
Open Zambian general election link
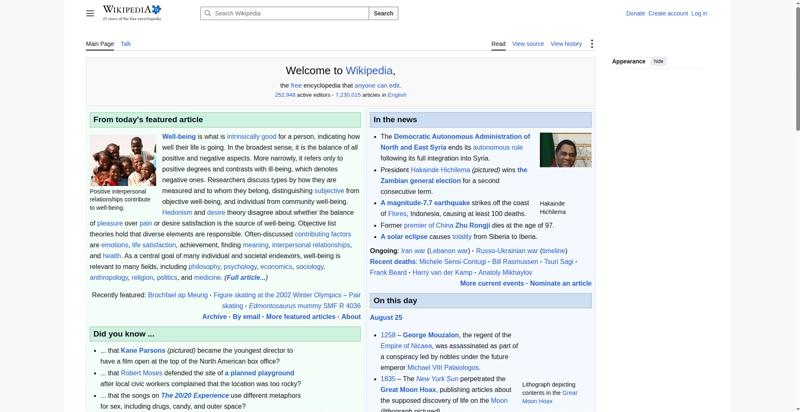point(420,181)
